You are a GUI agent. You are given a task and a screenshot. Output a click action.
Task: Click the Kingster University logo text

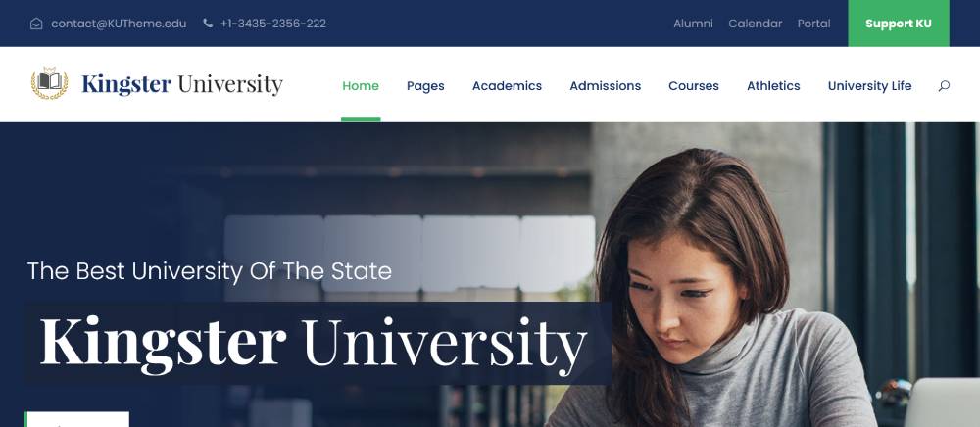[x=182, y=84]
